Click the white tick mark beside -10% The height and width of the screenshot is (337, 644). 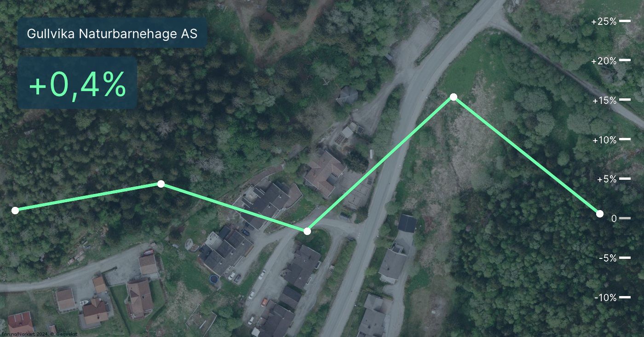[x=625, y=297]
